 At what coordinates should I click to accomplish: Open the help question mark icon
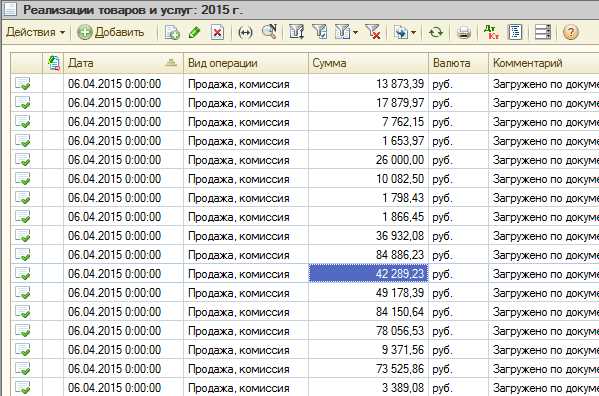(570, 32)
